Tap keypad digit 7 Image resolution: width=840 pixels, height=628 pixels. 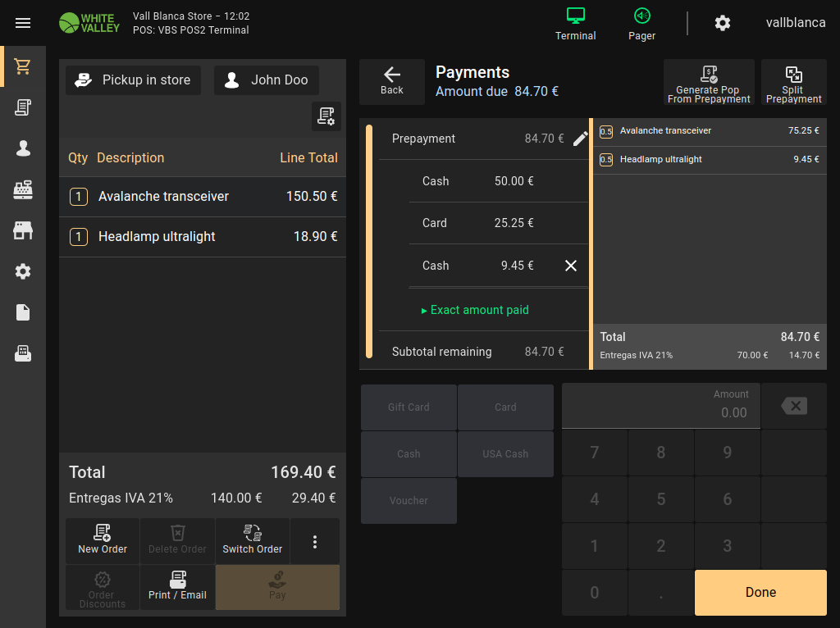pyautogui.click(x=595, y=453)
